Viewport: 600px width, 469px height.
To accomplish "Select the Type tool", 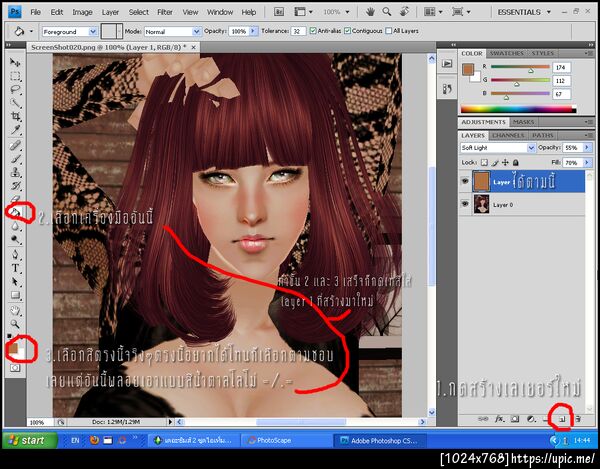I will click(15, 268).
